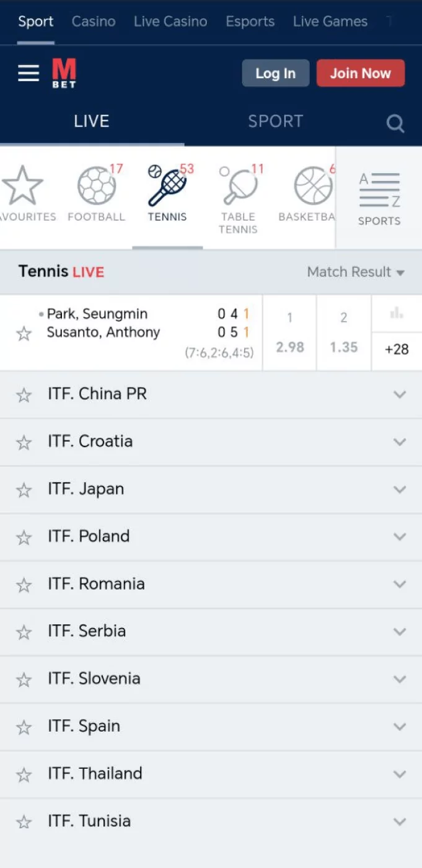Click the Join Now button
Image resolution: width=422 pixels, height=868 pixels.
click(x=361, y=73)
